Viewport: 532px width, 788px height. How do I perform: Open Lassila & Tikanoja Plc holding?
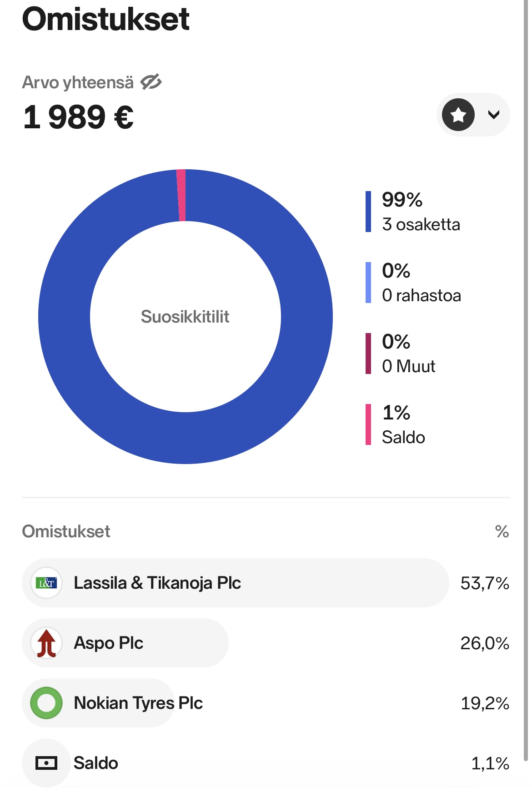point(157,583)
